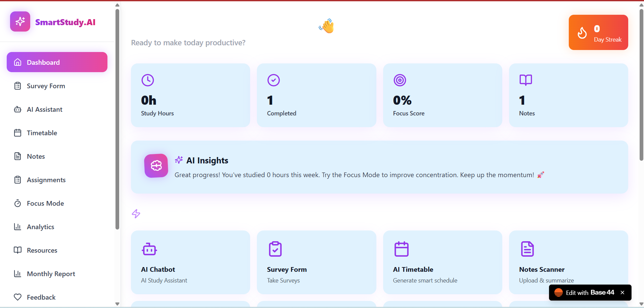Open the Survey Form Take Surveys card
This screenshot has width=644, height=308.
(316, 262)
